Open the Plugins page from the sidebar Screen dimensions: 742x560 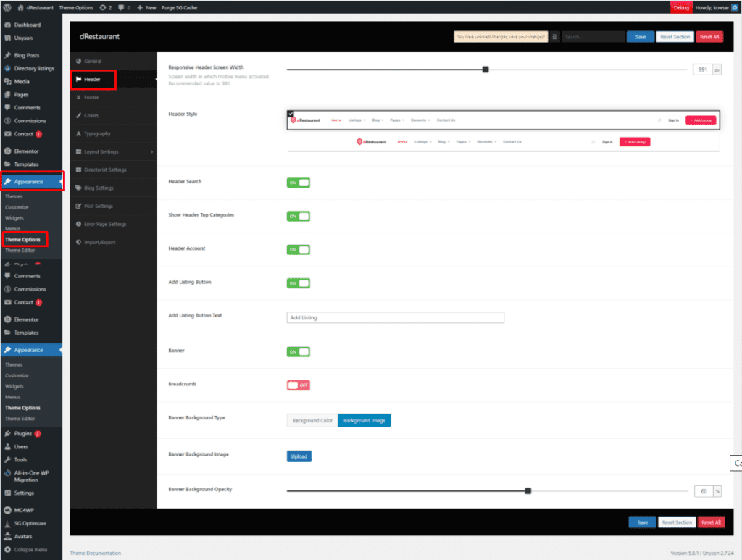(x=23, y=433)
